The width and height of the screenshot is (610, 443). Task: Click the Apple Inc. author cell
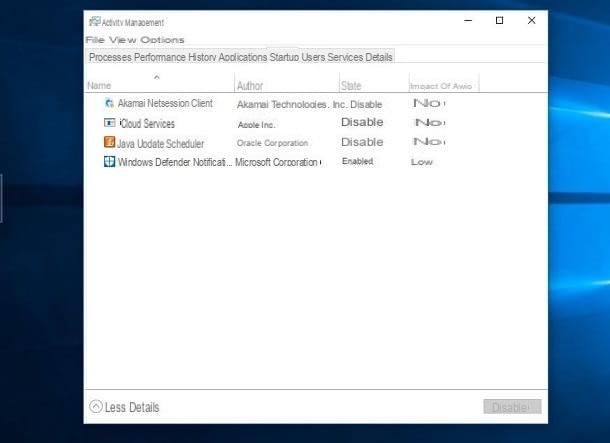[x=256, y=125]
